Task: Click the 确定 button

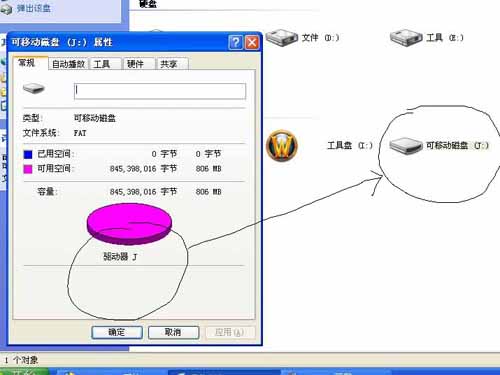Action: pos(117,332)
